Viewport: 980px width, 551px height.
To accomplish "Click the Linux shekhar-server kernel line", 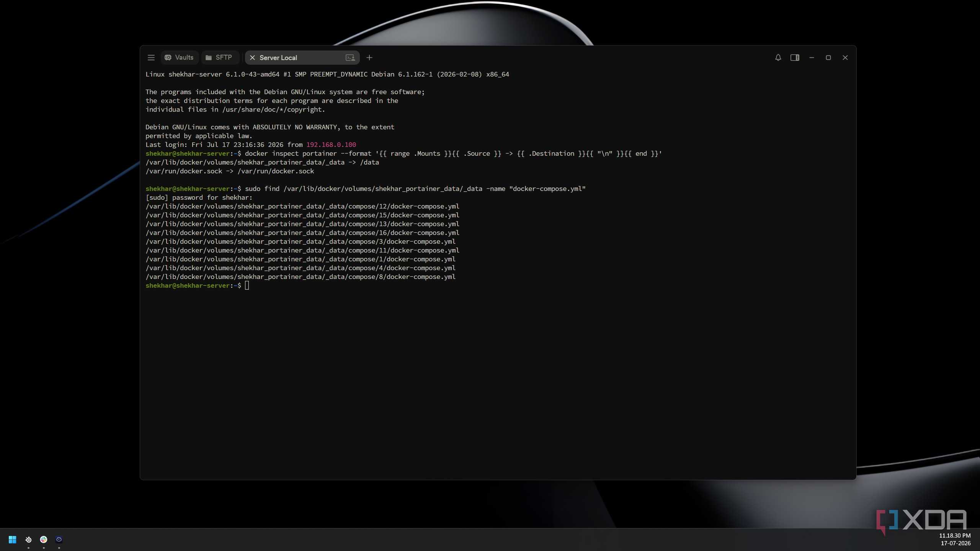I will pyautogui.click(x=327, y=74).
